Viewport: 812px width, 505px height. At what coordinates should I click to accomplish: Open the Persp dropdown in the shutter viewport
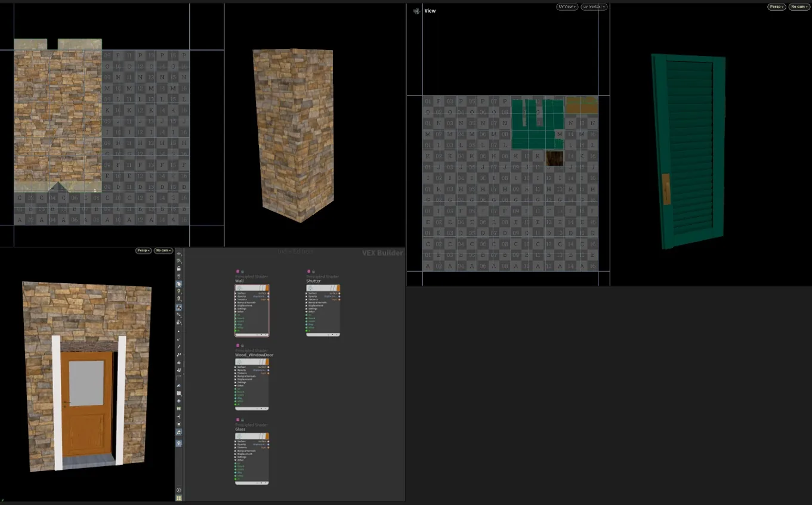point(776,7)
